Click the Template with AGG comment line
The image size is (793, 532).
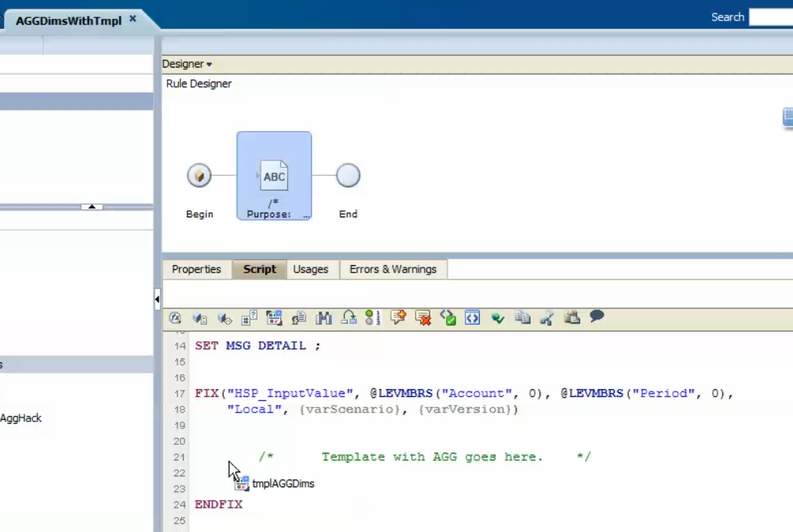[425, 457]
